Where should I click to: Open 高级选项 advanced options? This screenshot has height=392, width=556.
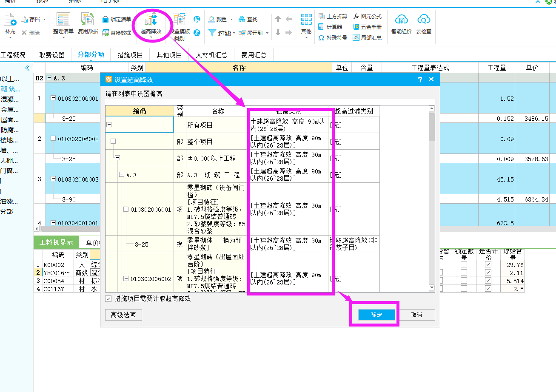(123, 315)
